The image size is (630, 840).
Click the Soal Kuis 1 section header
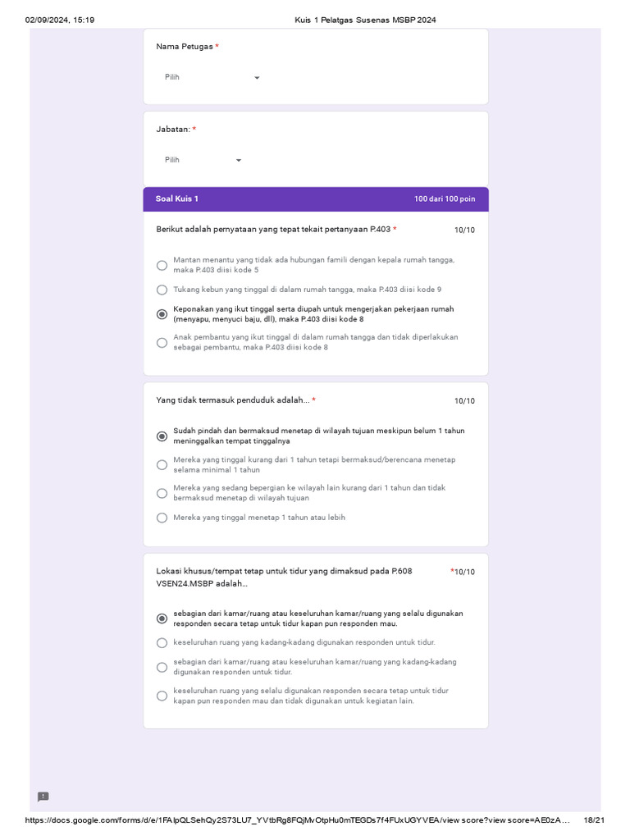click(177, 199)
